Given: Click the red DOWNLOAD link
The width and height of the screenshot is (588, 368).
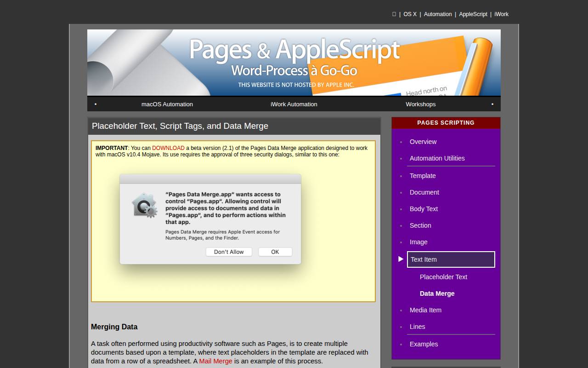Looking at the screenshot, I should click(168, 148).
